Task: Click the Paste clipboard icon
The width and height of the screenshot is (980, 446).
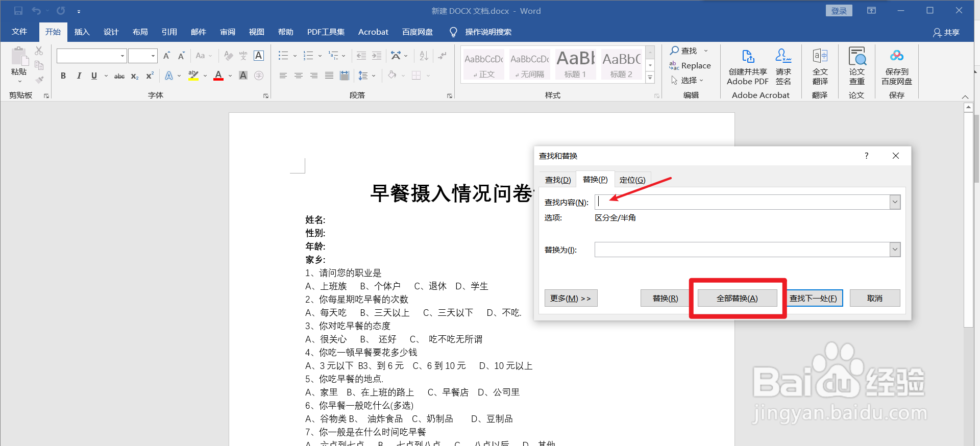Action: (x=19, y=57)
